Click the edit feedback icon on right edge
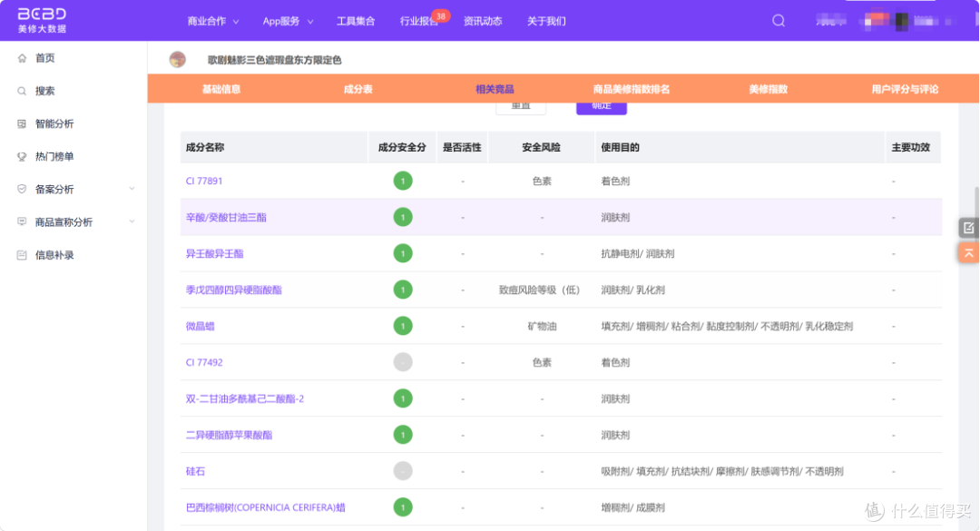Screen dimensions: 980x531 pos(968,228)
